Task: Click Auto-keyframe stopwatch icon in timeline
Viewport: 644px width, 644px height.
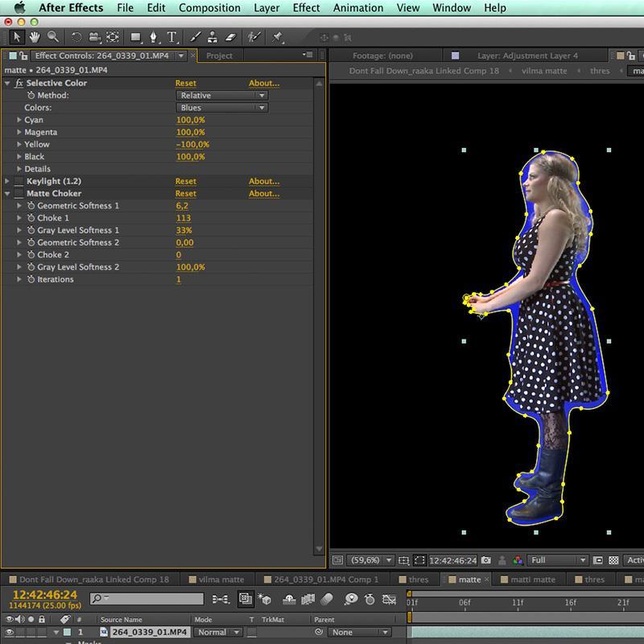Action: click(369, 599)
